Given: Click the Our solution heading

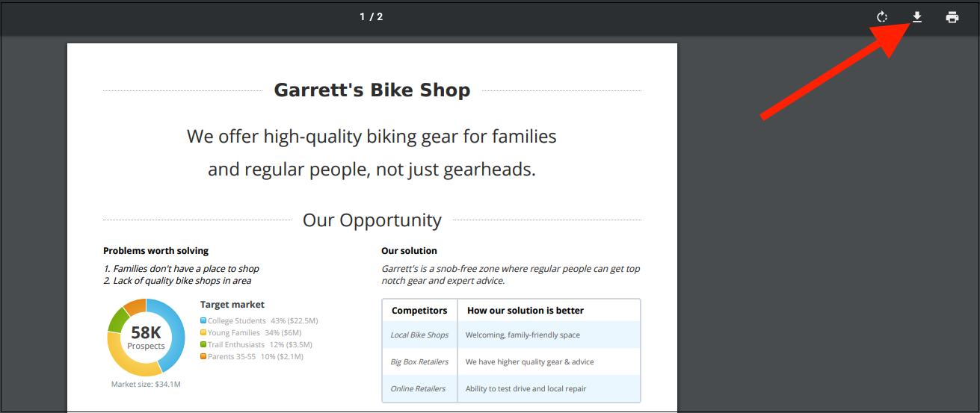Looking at the screenshot, I should pos(409,251).
